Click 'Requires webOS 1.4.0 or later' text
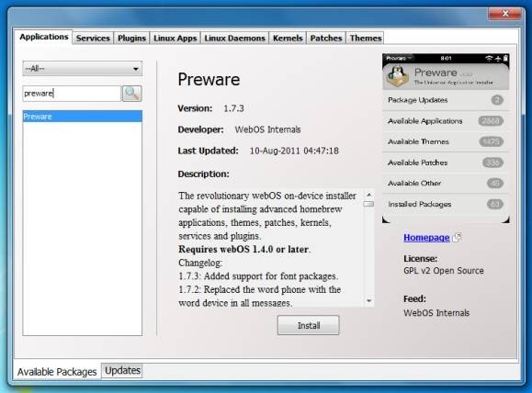This screenshot has width=532, height=393. coord(243,249)
